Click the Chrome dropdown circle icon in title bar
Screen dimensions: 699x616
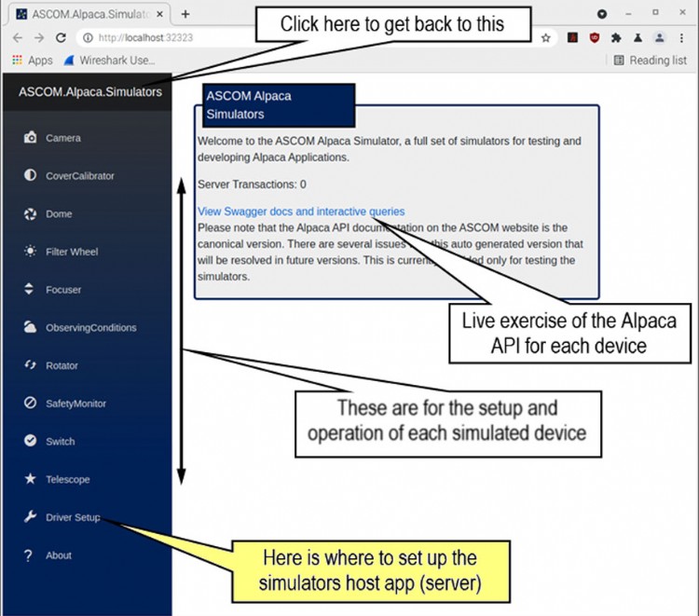(602, 14)
